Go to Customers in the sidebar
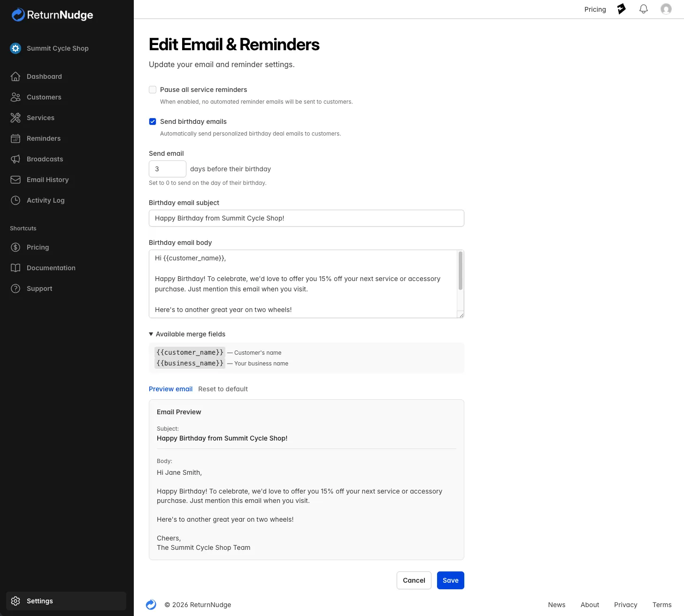This screenshot has height=616, width=684. tap(44, 97)
